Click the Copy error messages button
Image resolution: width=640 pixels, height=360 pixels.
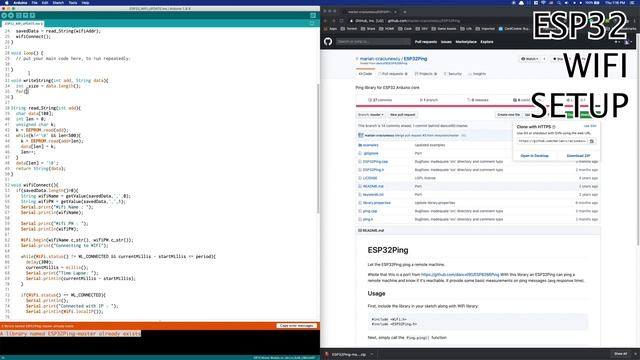297,326
